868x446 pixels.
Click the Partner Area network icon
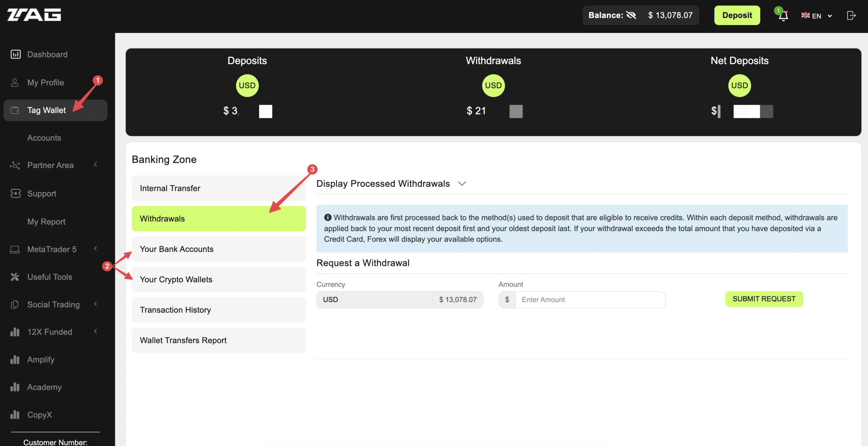tap(15, 165)
